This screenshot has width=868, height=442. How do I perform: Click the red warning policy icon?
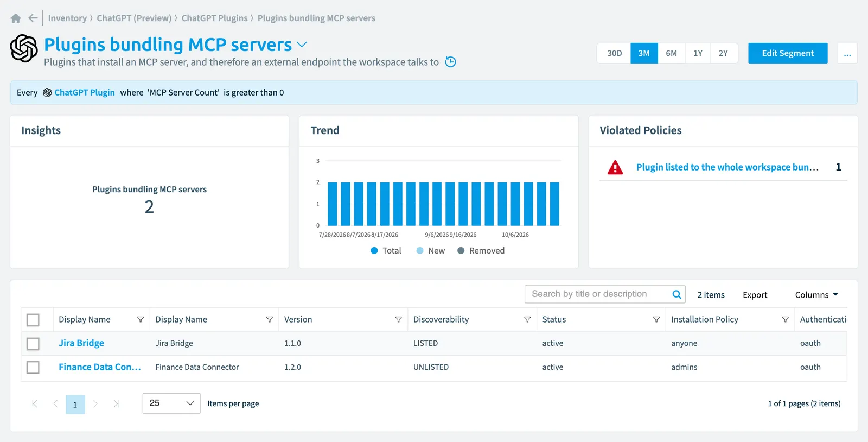point(615,167)
